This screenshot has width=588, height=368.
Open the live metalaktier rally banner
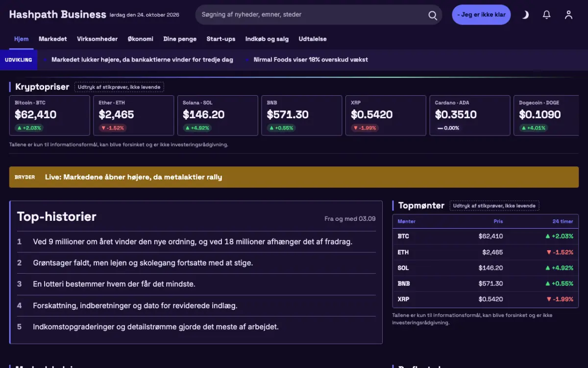(294, 177)
